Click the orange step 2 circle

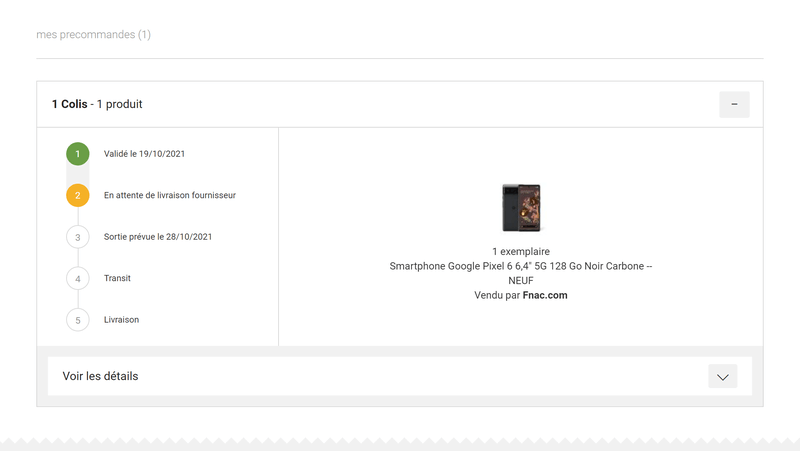(x=78, y=195)
